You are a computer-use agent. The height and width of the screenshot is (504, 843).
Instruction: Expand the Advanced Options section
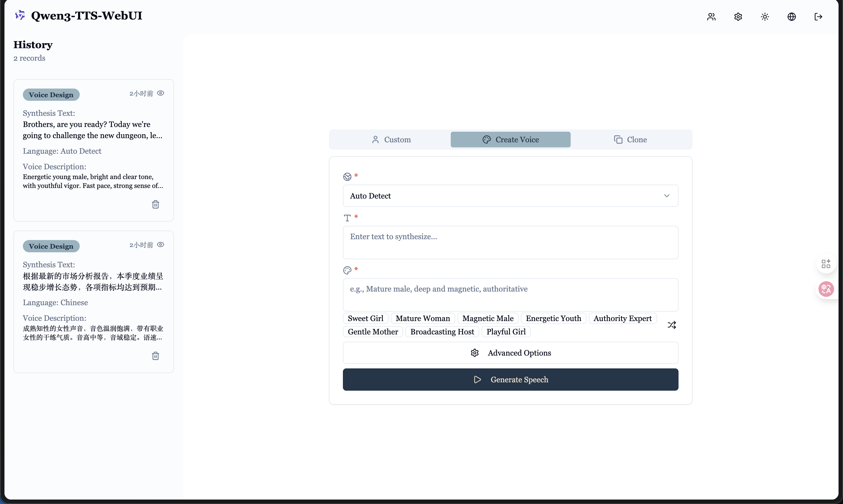point(510,353)
